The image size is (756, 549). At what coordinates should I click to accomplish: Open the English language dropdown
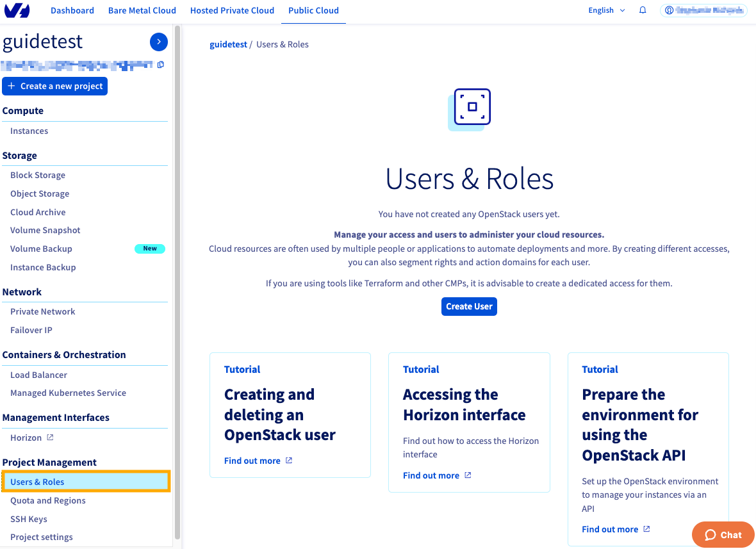[605, 10]
